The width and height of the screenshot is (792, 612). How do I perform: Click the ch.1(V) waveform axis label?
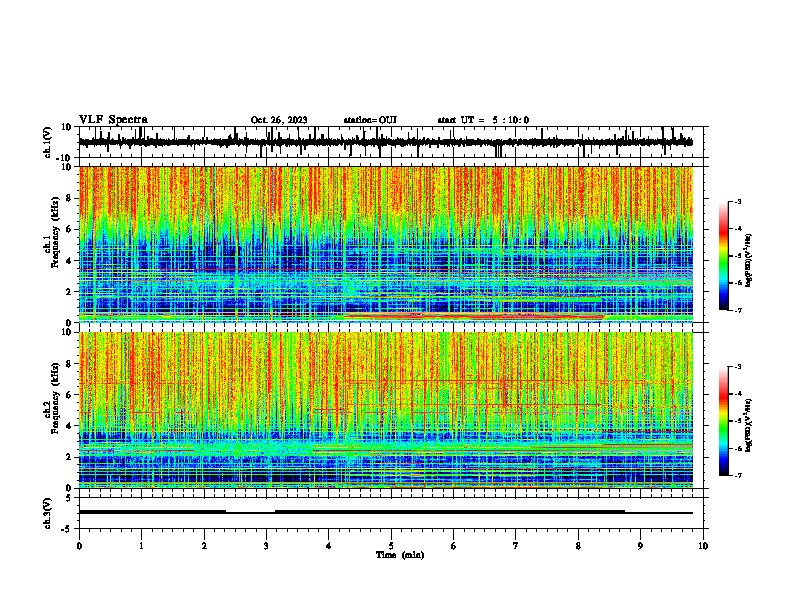point(47,142)
